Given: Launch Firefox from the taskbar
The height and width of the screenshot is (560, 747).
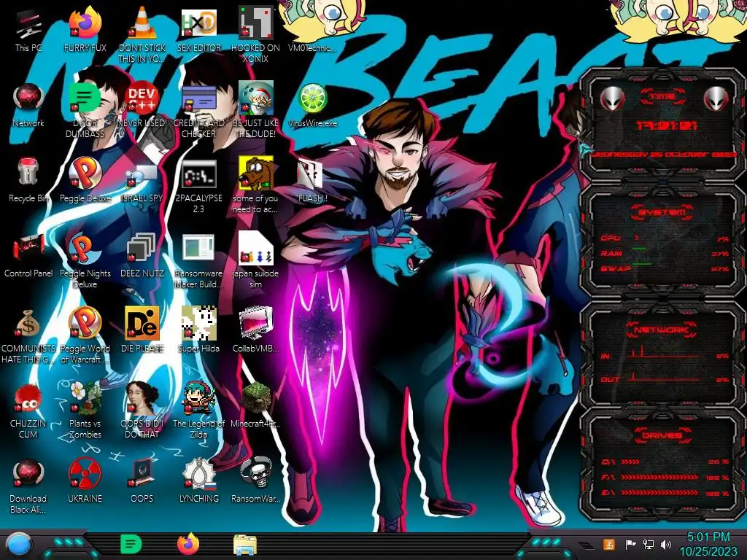Looking at the screenshot, I should pyautogui.click(x=188, y=544).
